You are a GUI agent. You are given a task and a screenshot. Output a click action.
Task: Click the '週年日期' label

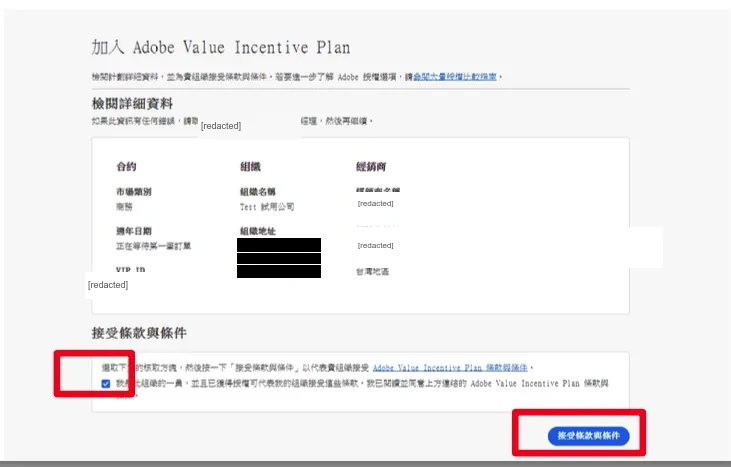(x=134, y=231)
